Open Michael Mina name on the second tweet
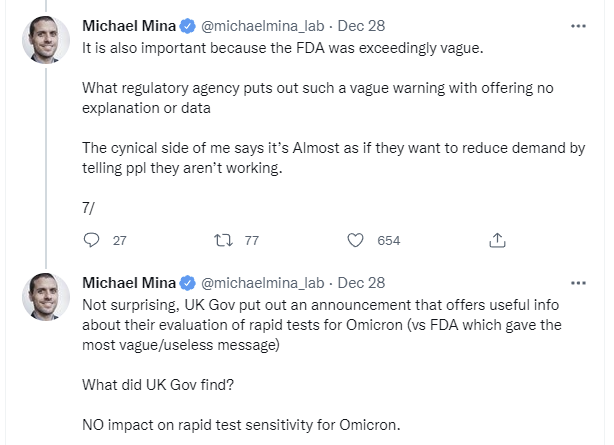The image size is (614, 445). (x=128, y=283)
